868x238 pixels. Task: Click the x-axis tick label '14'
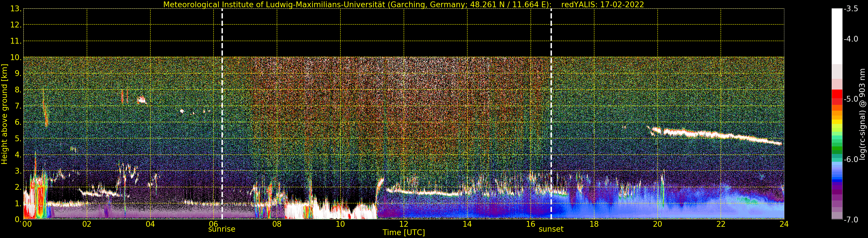click(x=467, y=224)
